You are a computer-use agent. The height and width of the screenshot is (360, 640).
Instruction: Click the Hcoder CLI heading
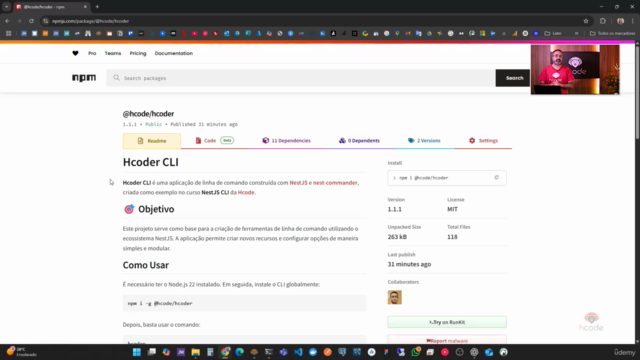tap(151, 162)
